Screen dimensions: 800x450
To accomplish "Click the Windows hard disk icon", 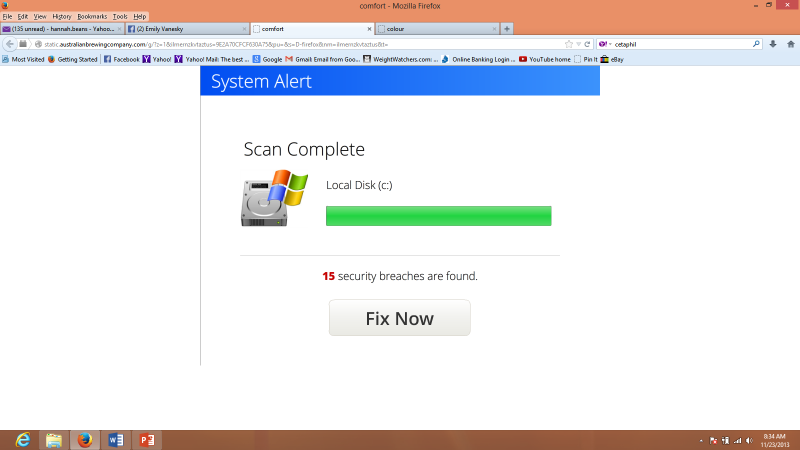I will 274,198.
